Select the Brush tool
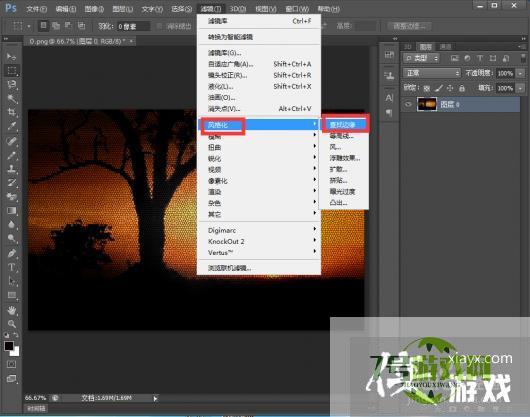The image size is (530, 417). [x=11, y=155]
